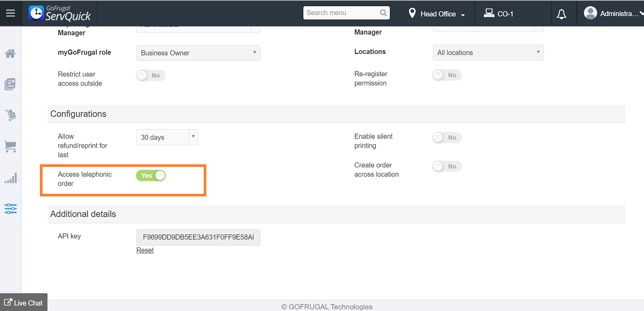The image size is (644, 311).
Task: Expand the Locations dropdown
Action: pos(488,52)
